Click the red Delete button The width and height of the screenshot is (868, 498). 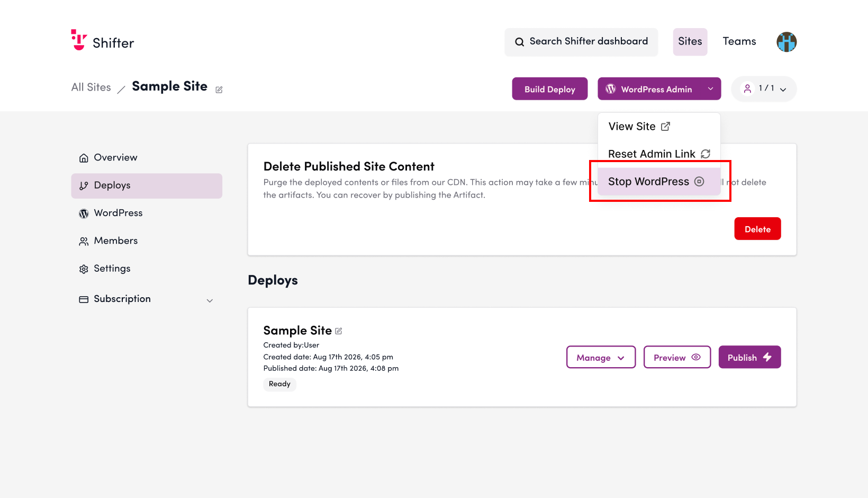(x=757, y=229)
